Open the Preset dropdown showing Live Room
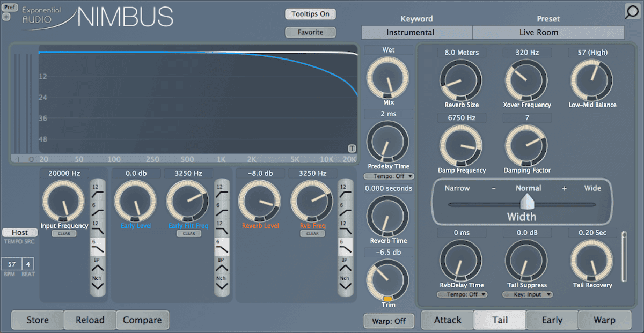Image resolution: width=644 pixels, height=333 pixels. coord(548,32)
